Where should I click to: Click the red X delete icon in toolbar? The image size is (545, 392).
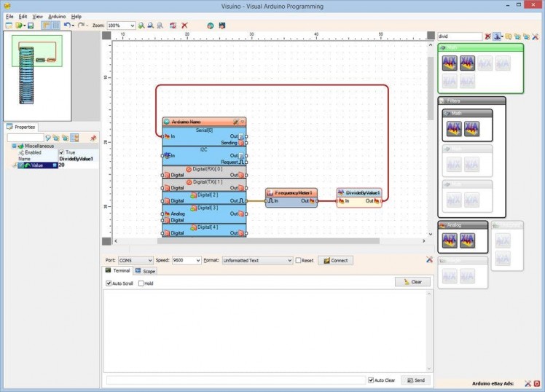(x=185, y=26)
